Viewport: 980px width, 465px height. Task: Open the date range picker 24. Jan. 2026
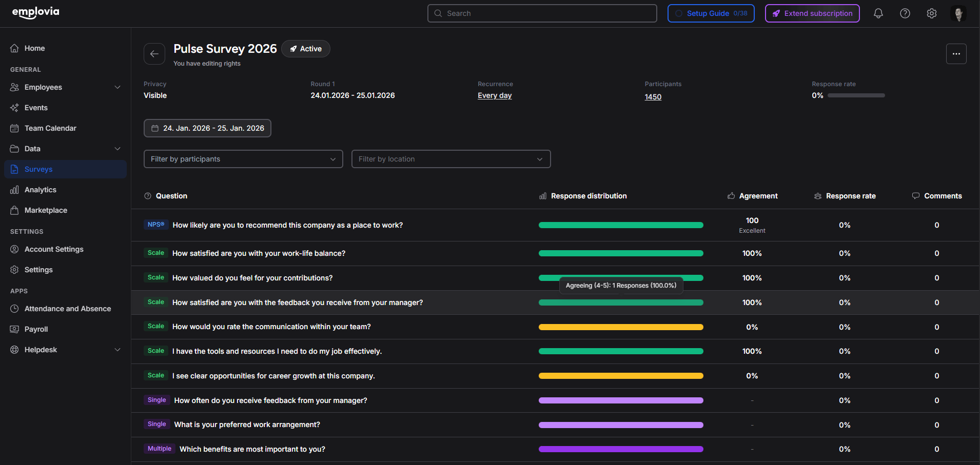coord(207,128)
